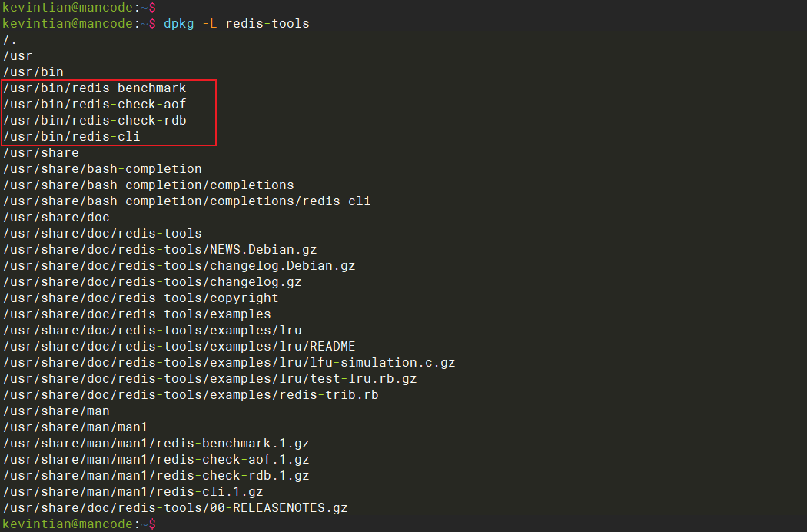Click the lfu-simulation.c.gz file path

[229, 363]
